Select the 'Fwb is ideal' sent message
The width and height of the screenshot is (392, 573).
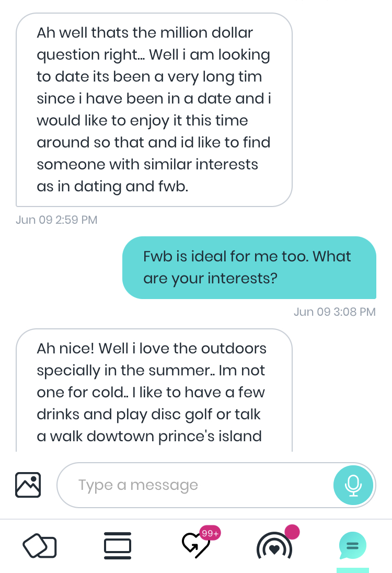[249, 268]
